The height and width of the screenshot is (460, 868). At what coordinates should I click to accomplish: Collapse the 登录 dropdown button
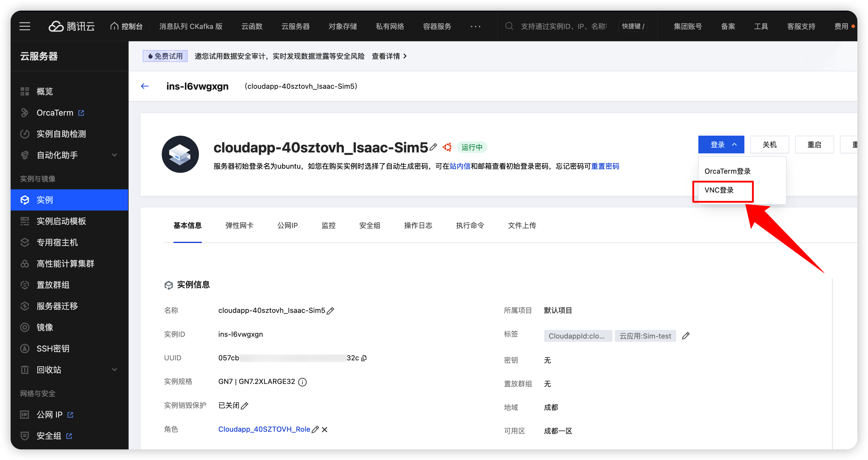tap(721, 145)
